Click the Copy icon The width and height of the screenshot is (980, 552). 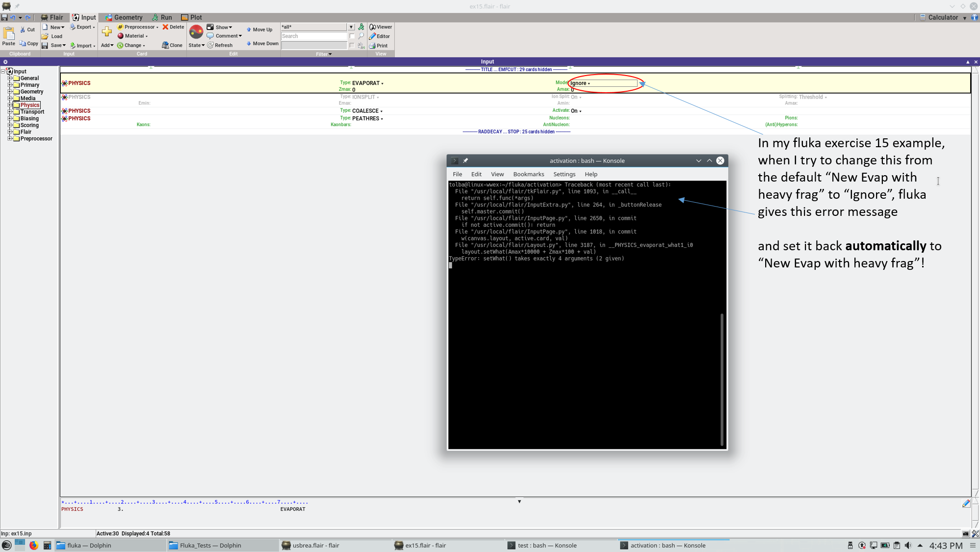coord(23,43)
